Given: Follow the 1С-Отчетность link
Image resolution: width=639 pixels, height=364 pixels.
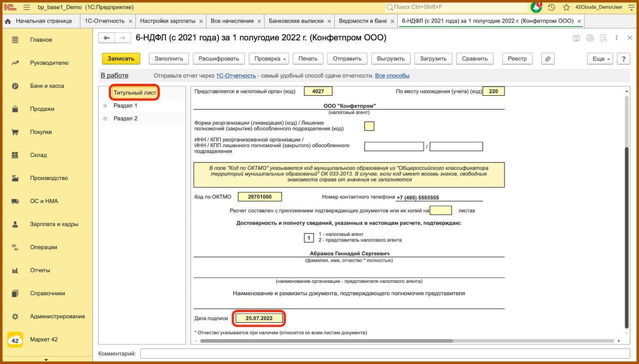Looking at the screenshot, I should [236, 76].
